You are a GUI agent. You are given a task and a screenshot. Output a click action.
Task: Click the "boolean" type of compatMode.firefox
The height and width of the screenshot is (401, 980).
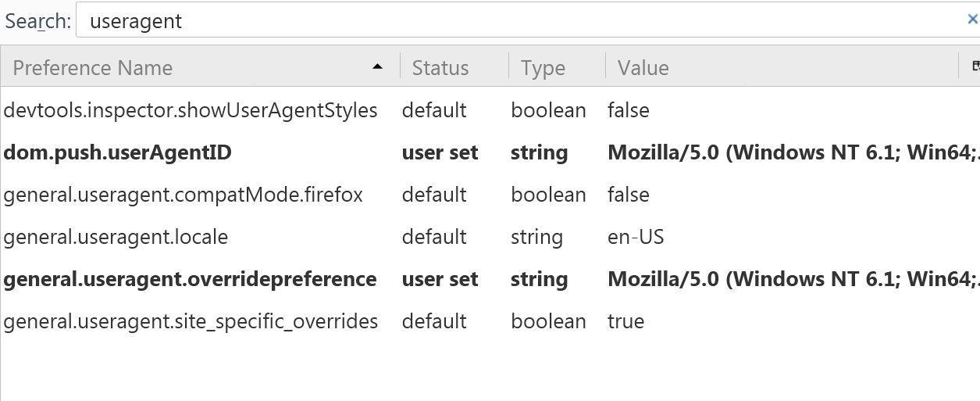coord(548,195)
